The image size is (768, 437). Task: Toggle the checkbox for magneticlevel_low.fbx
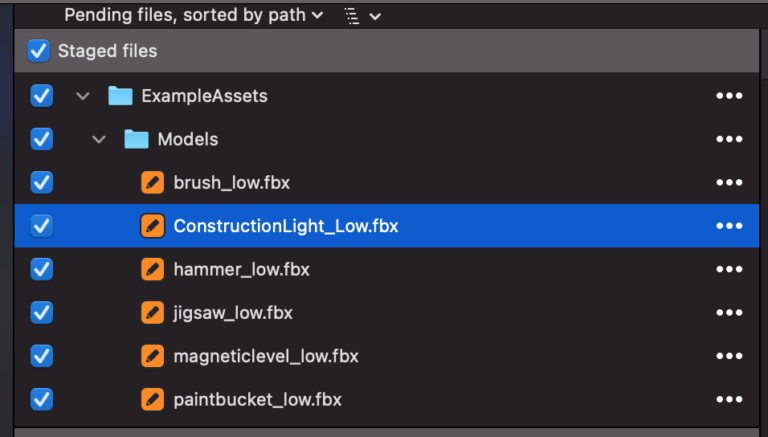42,356
